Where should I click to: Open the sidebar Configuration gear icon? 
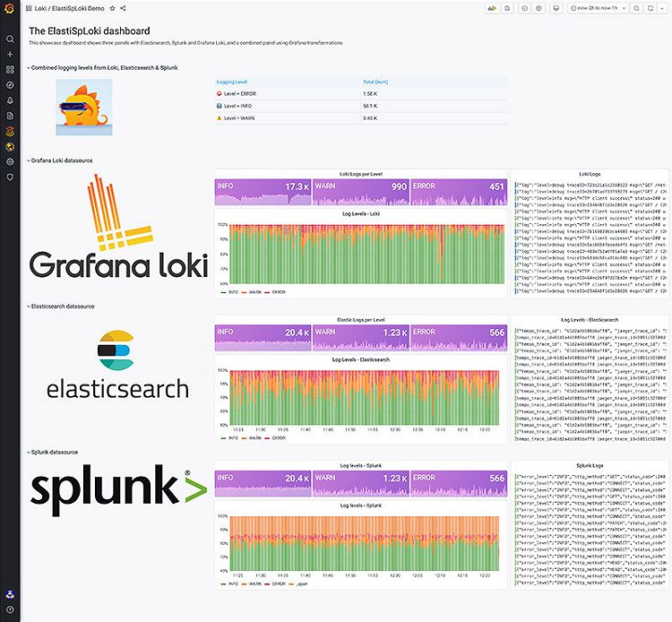coord(10,161)
